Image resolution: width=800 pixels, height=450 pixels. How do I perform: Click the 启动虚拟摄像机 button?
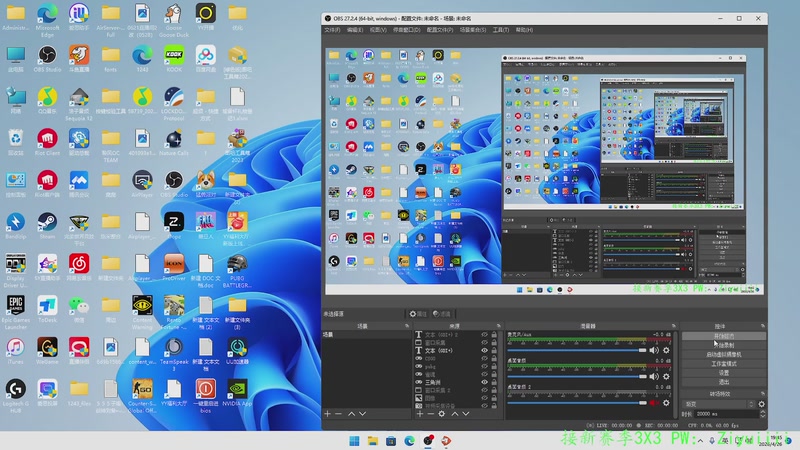tap(723, 355)
